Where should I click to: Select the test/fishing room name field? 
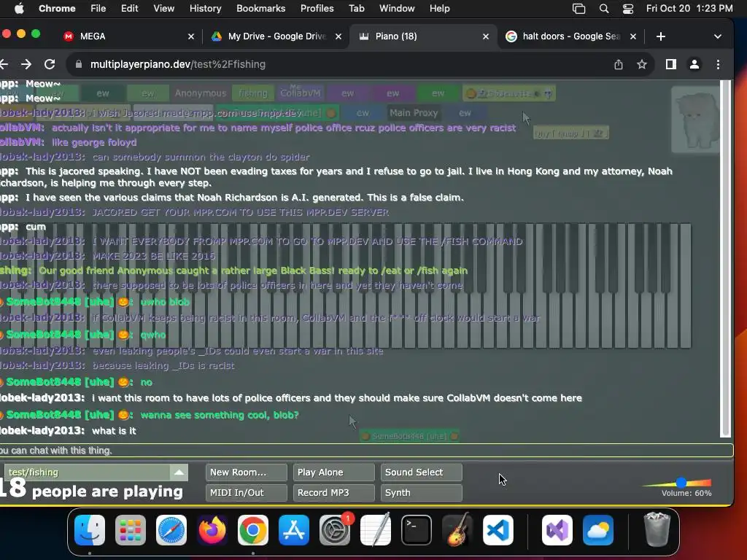(88, 472)
